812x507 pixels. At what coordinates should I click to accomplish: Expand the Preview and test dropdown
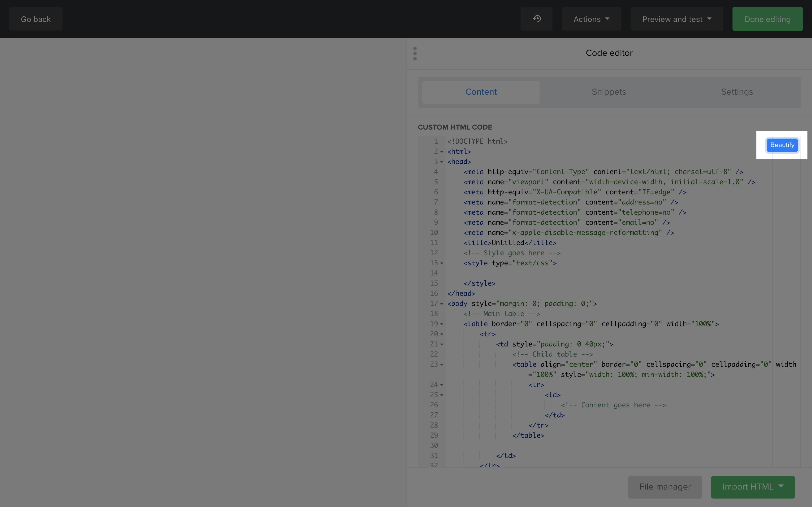point(676,19)
